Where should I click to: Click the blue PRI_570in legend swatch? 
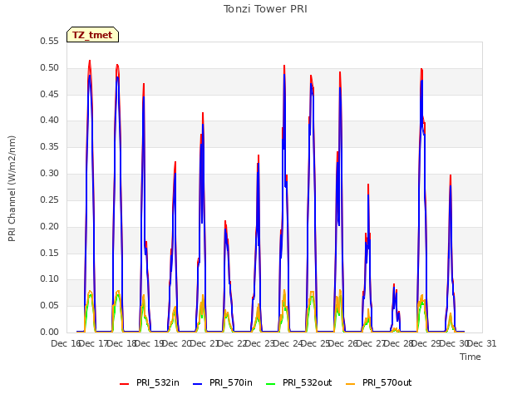pyautogui.click(x=198, y=383)
